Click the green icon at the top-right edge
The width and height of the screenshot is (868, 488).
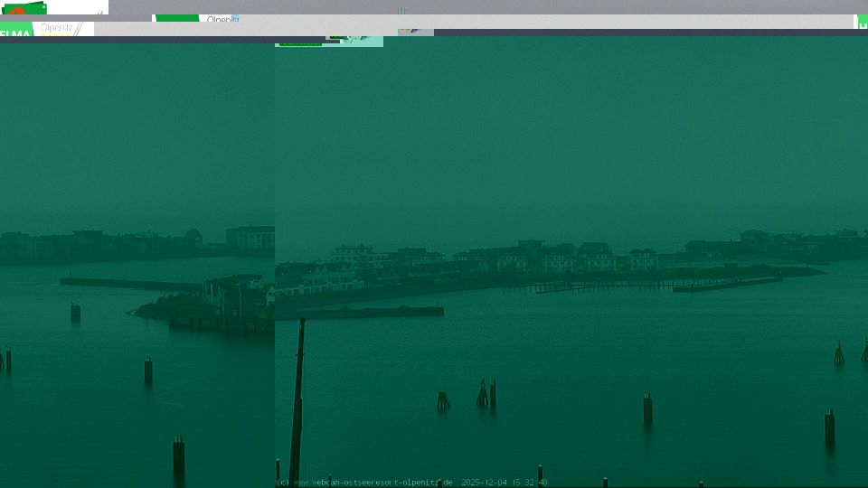coord(863,21)
